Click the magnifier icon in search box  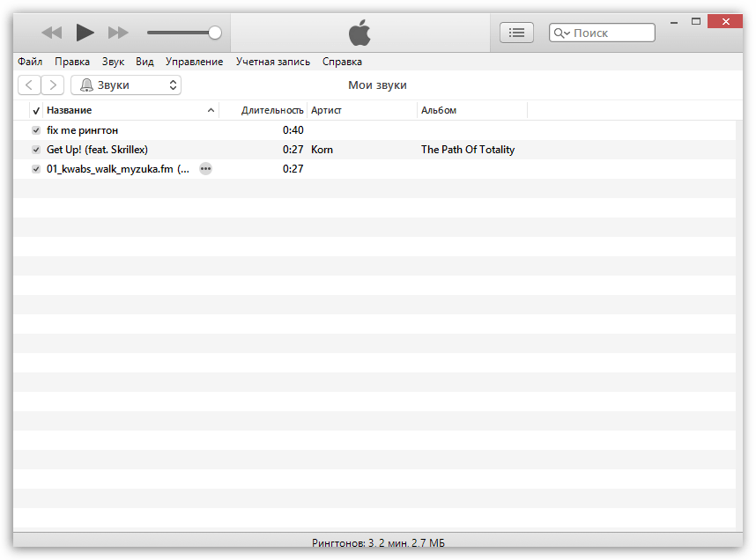pos(560,33)
